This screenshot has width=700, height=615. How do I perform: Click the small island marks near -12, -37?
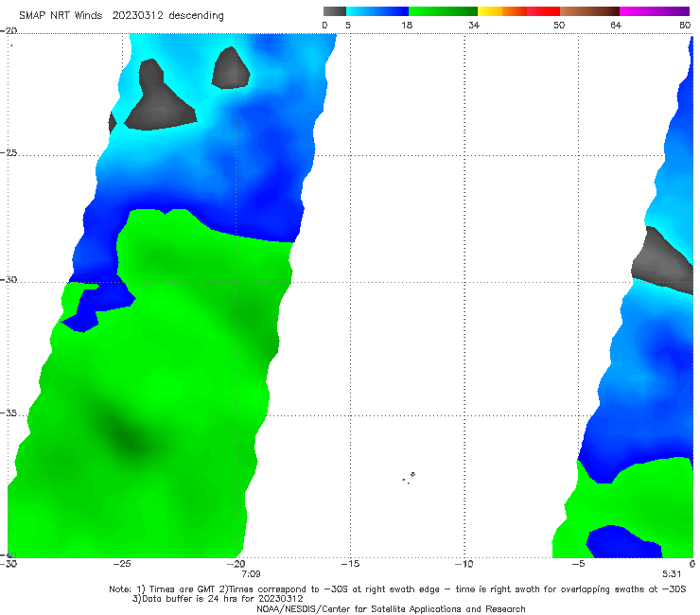click(x=409, y=478)
